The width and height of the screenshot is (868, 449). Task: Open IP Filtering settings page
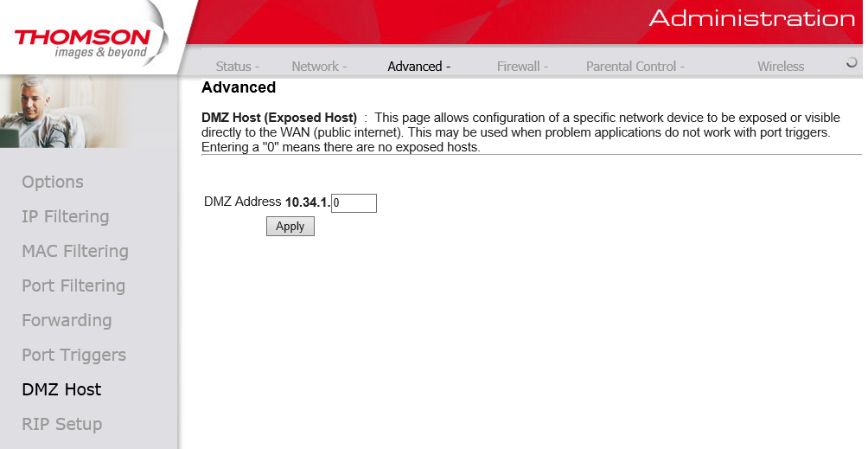[66, 217]
